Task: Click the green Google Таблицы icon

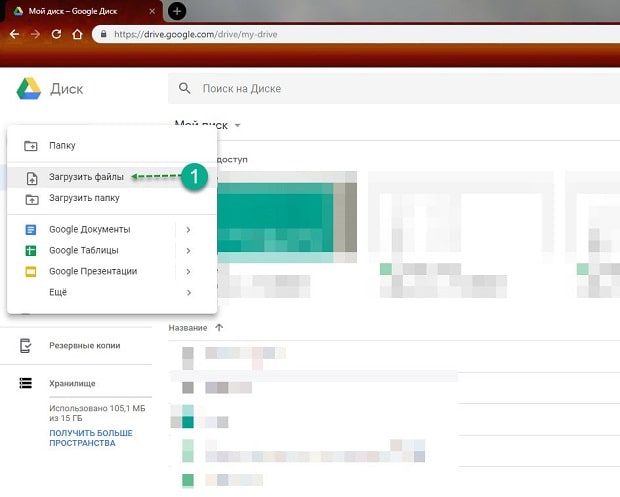Action: pyautogui.click(x=31, y=251)
